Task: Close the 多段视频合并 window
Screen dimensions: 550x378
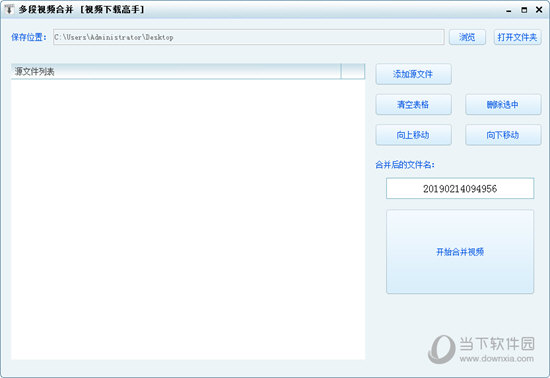Action: [x=539, y=10]
